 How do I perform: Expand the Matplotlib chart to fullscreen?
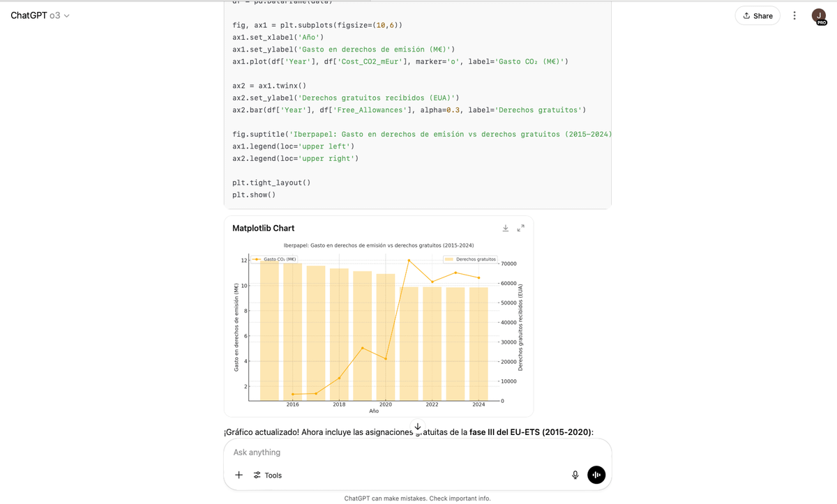tap(520, 228)
